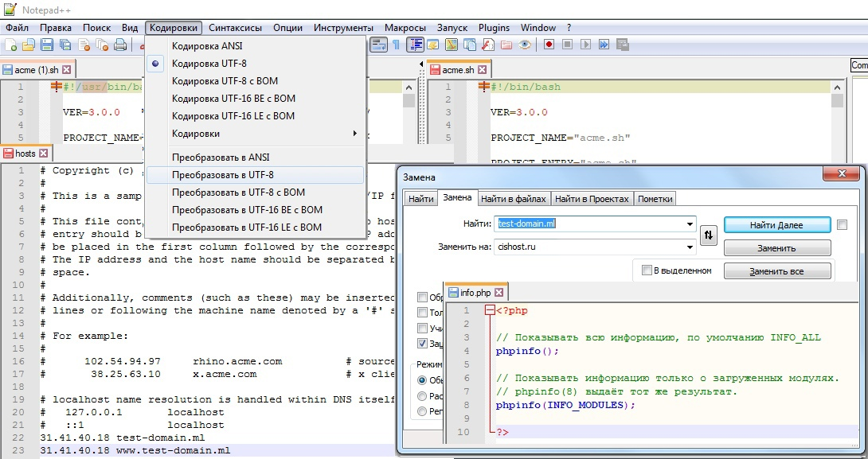
Task: Expand the "Найти" field dropdown arrow
Action: [689, 225]
